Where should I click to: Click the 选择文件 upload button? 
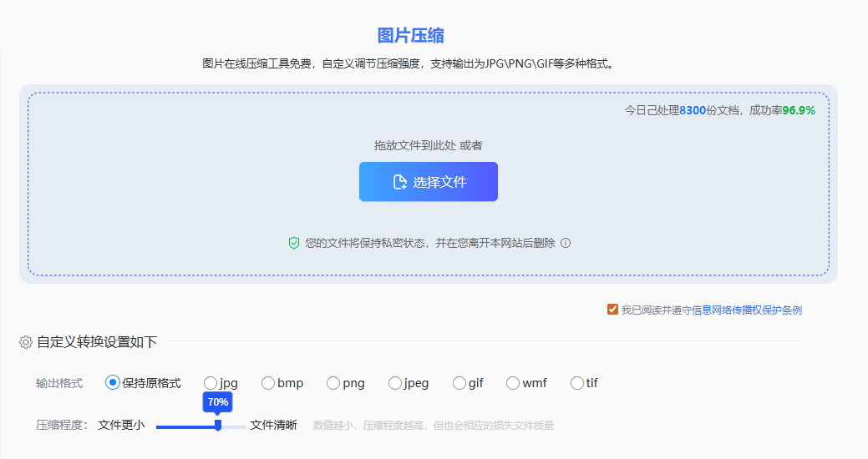click(x=428, y=181)
